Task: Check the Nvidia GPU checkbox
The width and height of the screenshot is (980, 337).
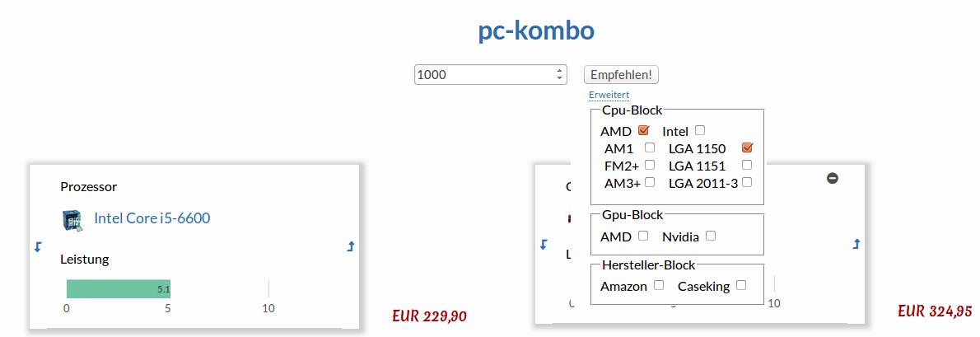Action: coord(711,236)
